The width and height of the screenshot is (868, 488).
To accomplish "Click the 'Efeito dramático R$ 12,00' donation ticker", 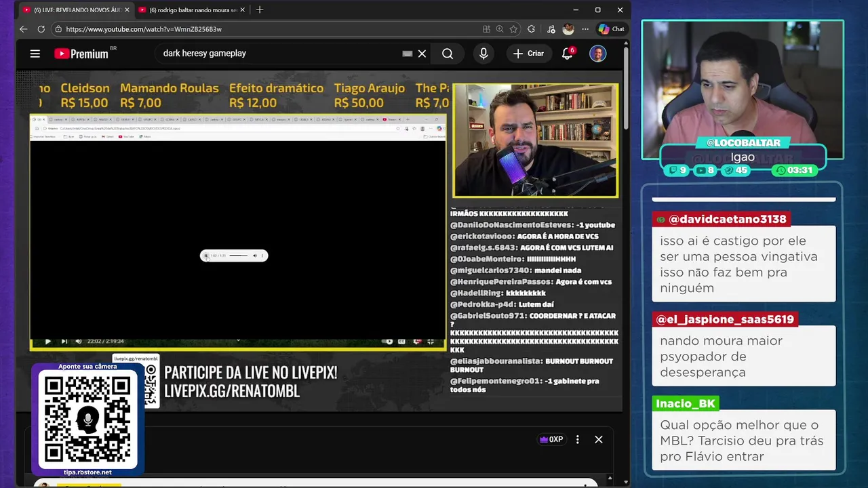I will 276,96.
